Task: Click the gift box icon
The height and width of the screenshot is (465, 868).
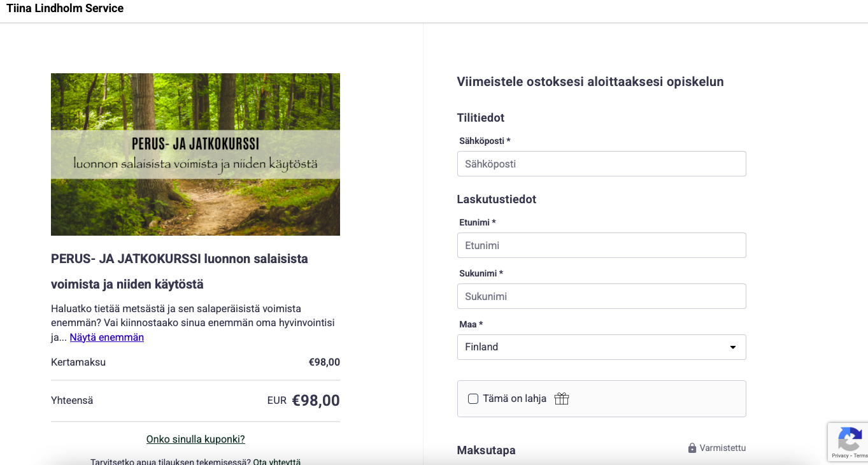Action: (x=561, y=399)
